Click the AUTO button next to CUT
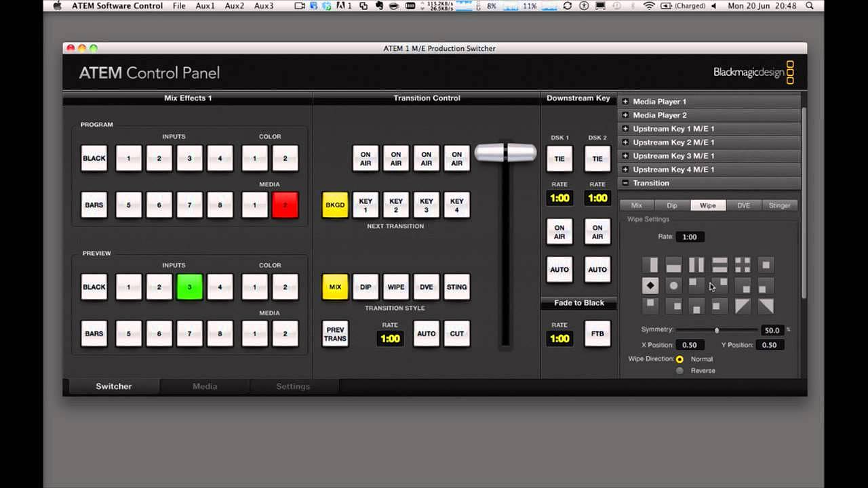The height and width of the screenshot is (488, 868). [x=427, y=333]
